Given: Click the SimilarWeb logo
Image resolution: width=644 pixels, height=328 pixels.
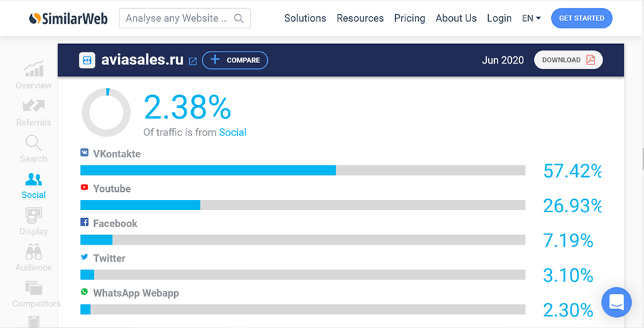Looking at the screenshot, I should click(x=68, y=18).
